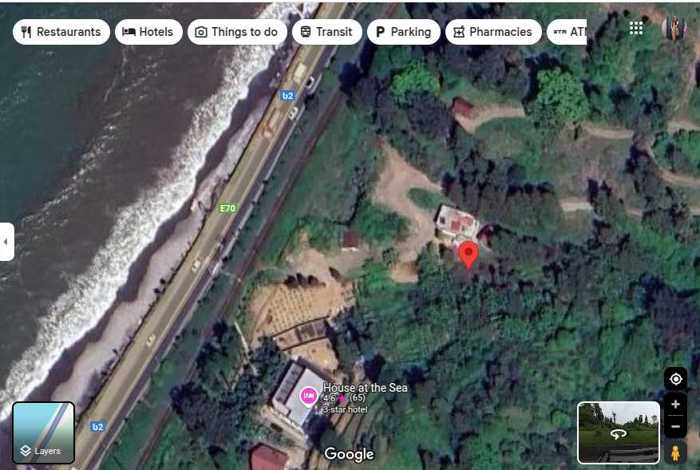Open the Street View preview thumbnail
The image size is (700, 470).
click(618, 433)
